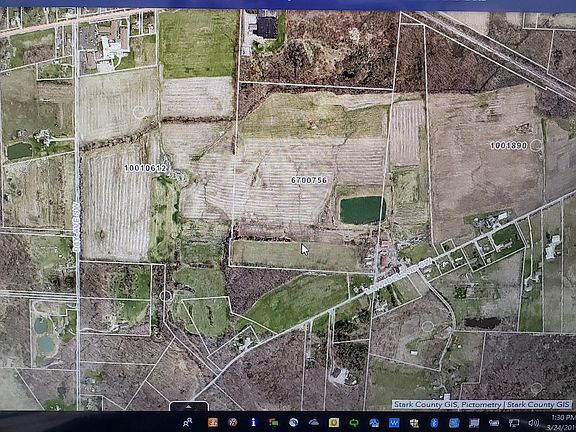
Task: Select parcel label 10010612
Action: (x=146, y=168)
